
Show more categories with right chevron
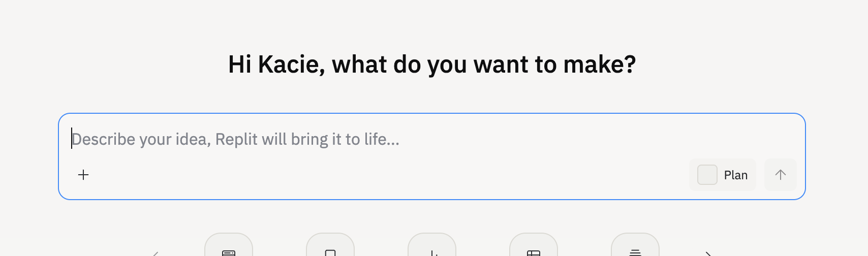click(708, 253)
